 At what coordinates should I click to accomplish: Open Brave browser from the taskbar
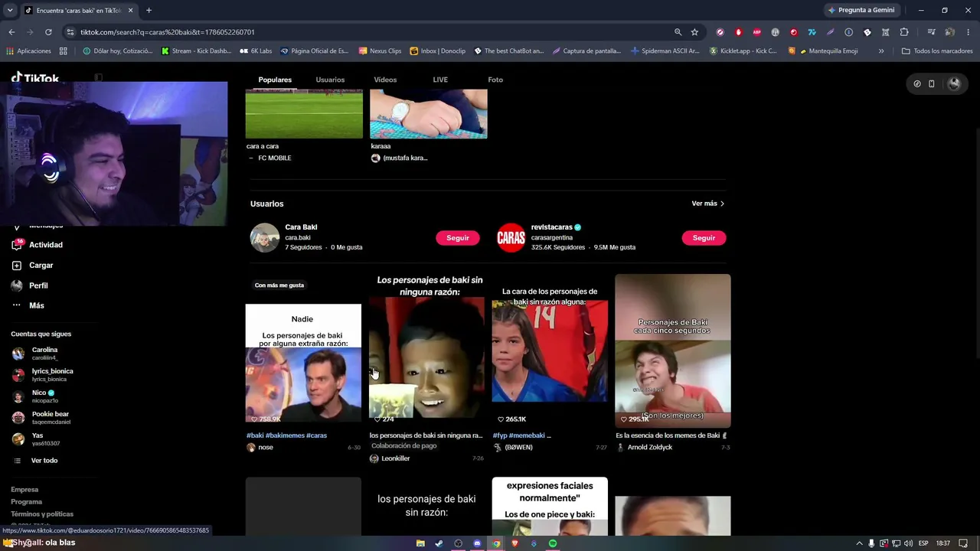pos(514,543)
